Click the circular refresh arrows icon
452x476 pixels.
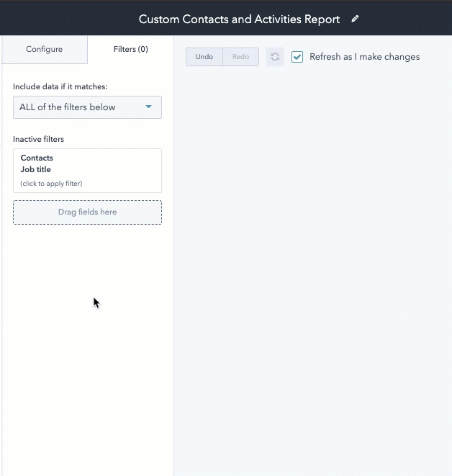275,57
